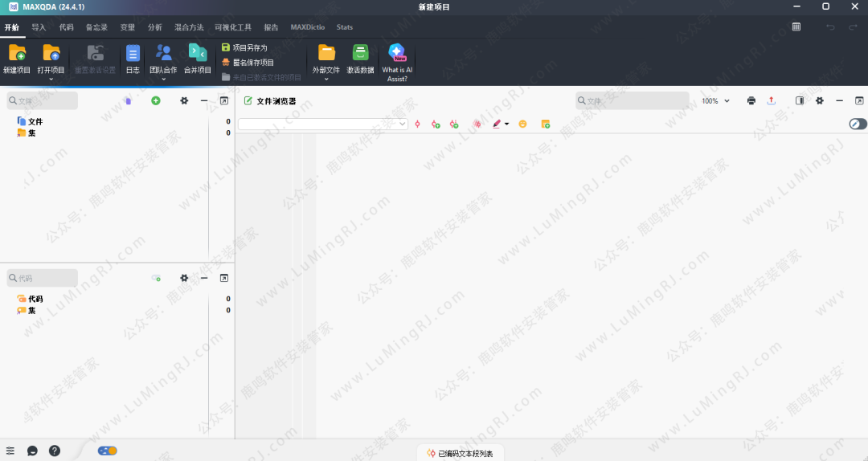Click the 已编码文本段列表 button
Screen dimensions: 868x461
(460, 454)
